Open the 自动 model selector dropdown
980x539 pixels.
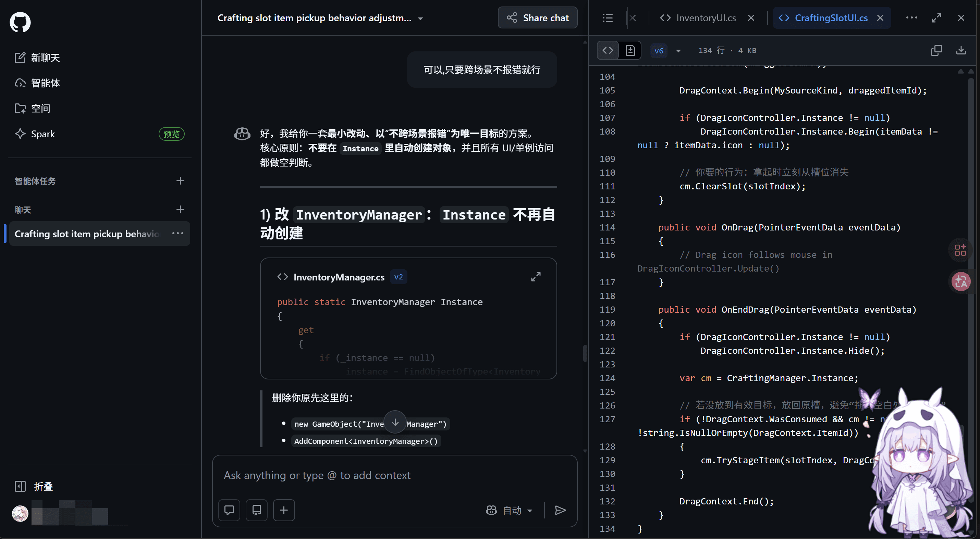click(x=509, y=510)
